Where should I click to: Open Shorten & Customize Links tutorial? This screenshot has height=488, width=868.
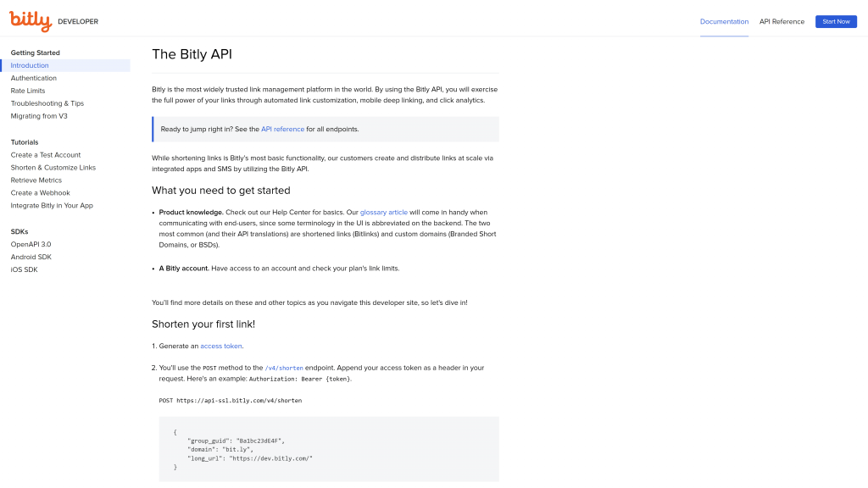click(53, 168)
